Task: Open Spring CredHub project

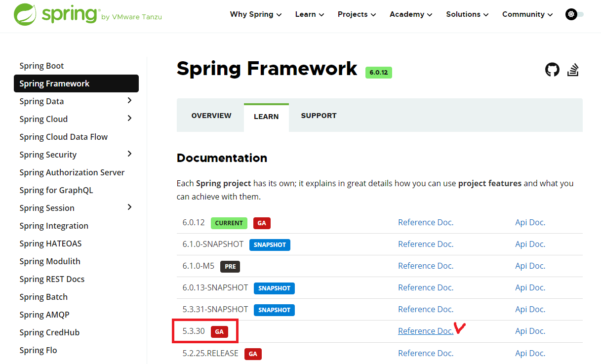Action: tap(49, 332)
